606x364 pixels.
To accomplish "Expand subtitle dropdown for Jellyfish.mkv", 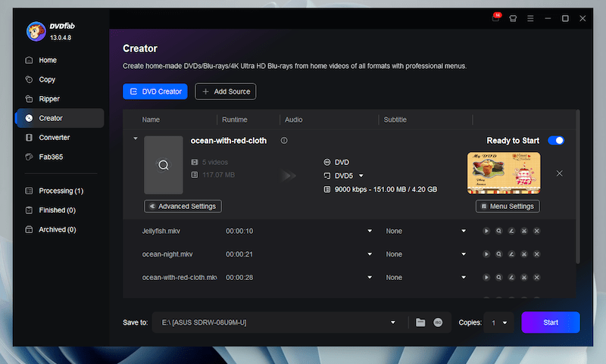I will click(x=464, y=231).
